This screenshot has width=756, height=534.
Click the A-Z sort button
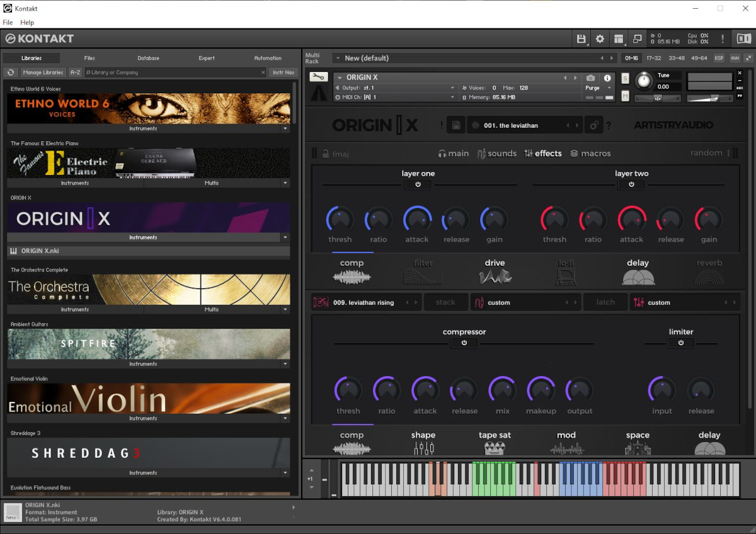tap(75, 72)
